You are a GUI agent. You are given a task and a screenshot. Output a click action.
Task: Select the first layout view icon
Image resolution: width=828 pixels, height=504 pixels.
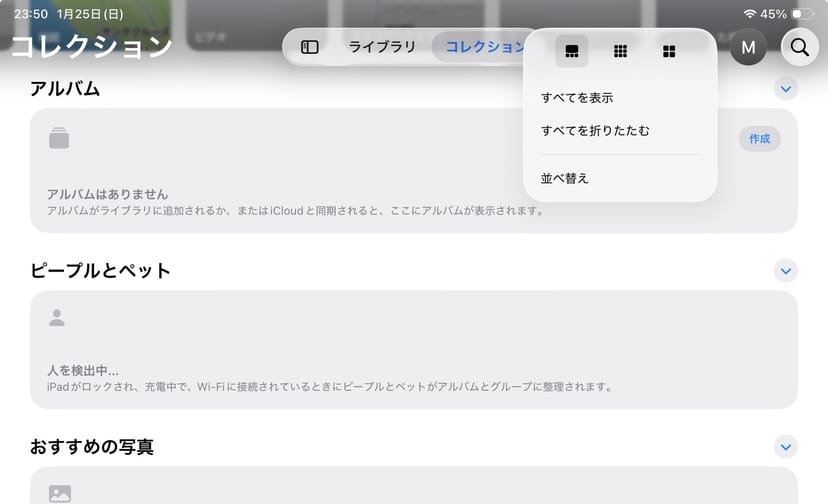click(x=572, y=51)
